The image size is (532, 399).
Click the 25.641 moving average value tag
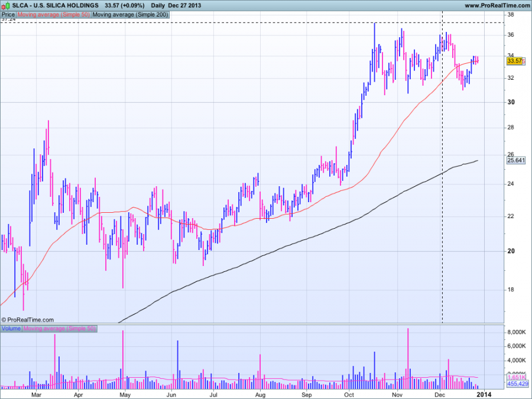[x=515, y=160]
